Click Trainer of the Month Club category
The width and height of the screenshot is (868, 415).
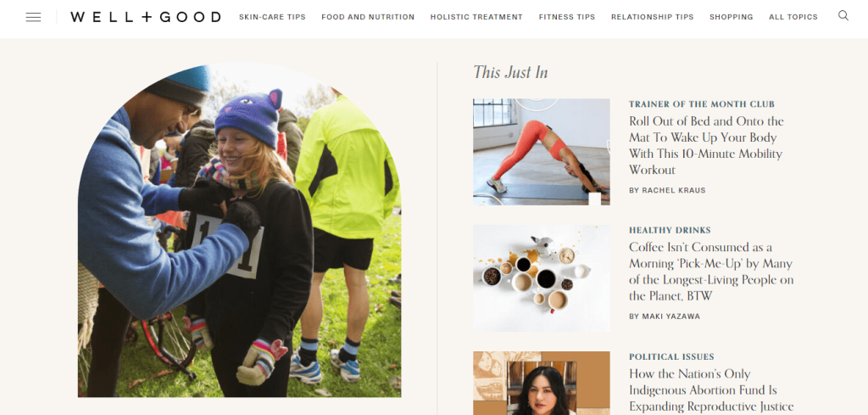(701, 104)
